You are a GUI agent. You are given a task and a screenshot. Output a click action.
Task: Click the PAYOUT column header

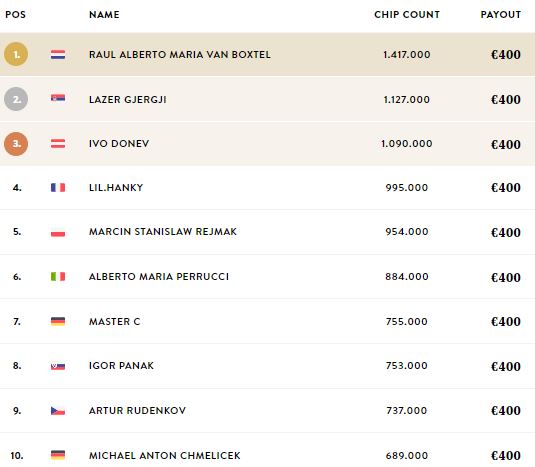pos(501,15)
